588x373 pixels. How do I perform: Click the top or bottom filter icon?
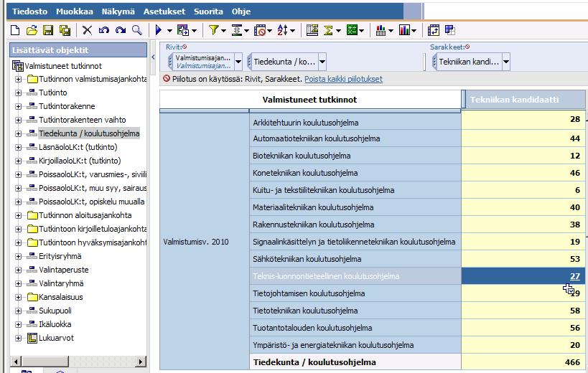tap(237, 30)
